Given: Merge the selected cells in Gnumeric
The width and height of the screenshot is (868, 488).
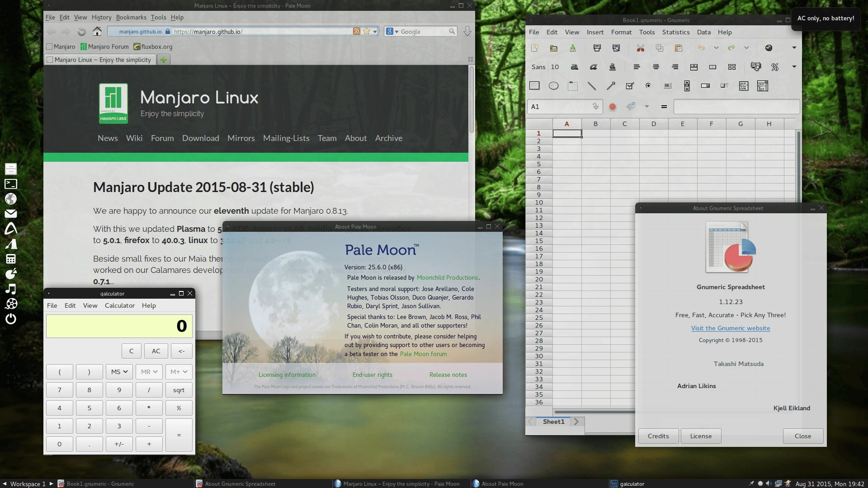Looking at the screenshot, I should 713,67.
